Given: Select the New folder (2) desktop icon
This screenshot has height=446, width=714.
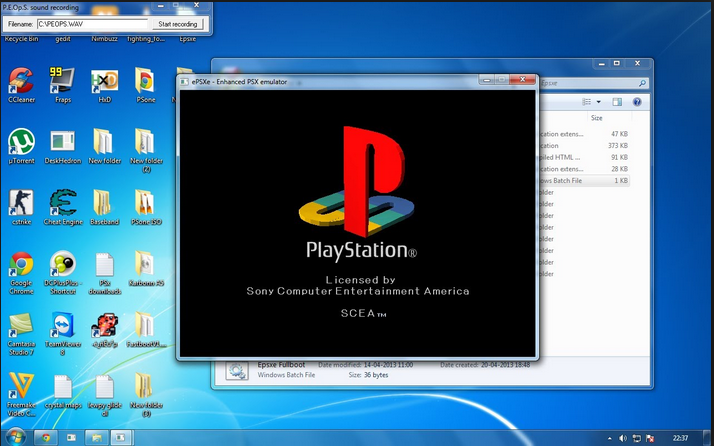Looking at the screenshot, I should (x=146, y=150).
